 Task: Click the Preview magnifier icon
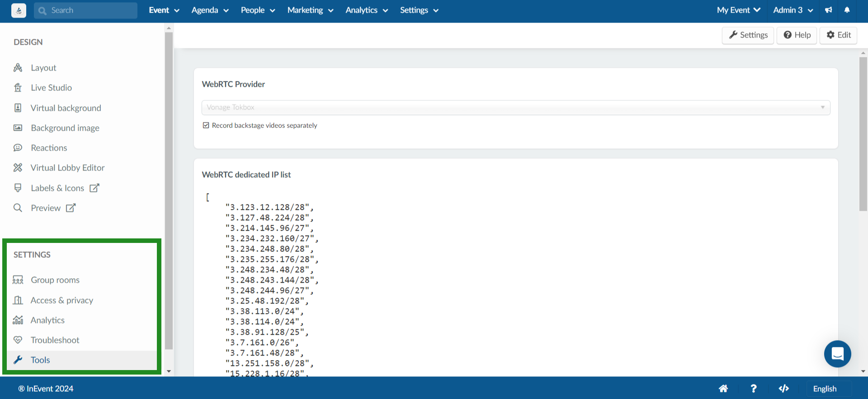[x=18, y=208]
